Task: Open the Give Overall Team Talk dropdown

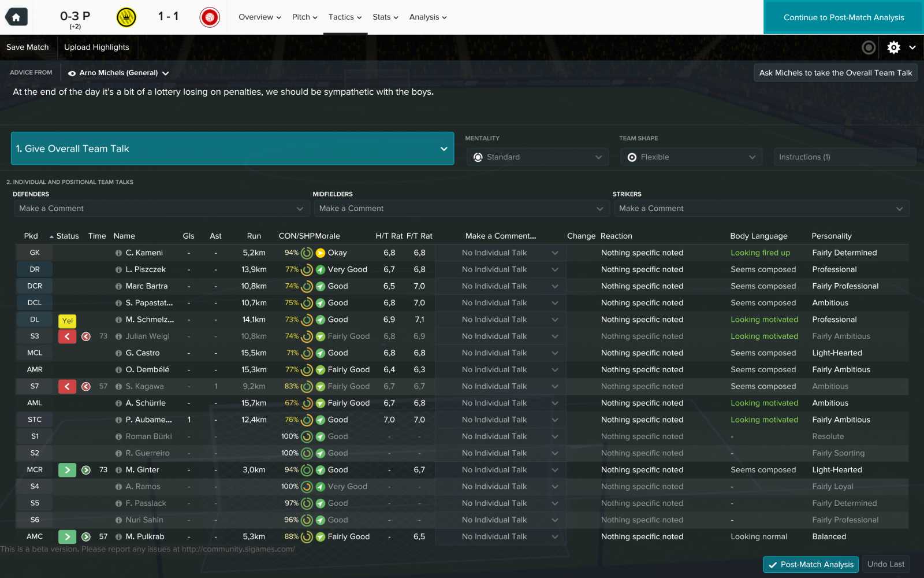Action: click(x=233, y=149)
